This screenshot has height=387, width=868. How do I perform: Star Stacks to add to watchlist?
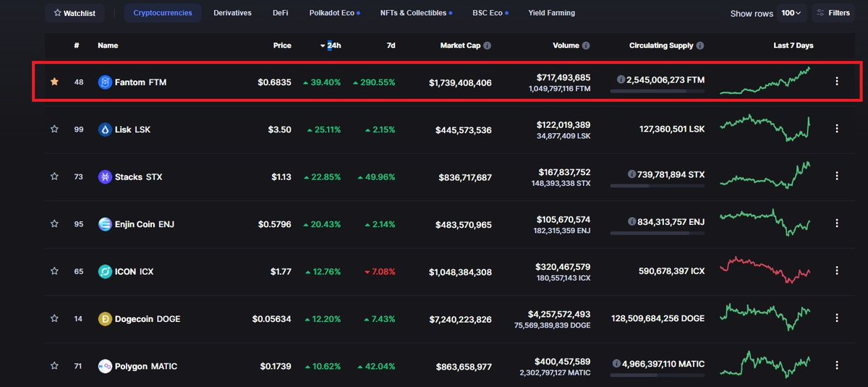pos(54,176)
